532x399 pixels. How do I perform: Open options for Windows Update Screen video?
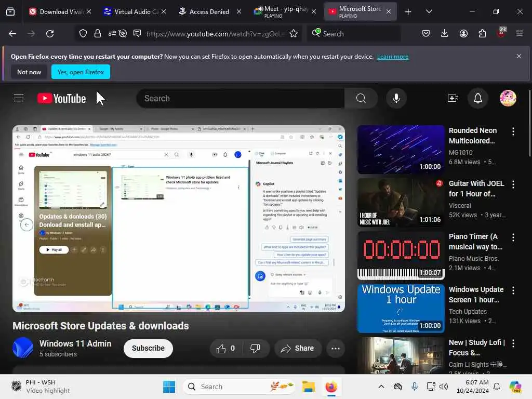pos(513,290)
